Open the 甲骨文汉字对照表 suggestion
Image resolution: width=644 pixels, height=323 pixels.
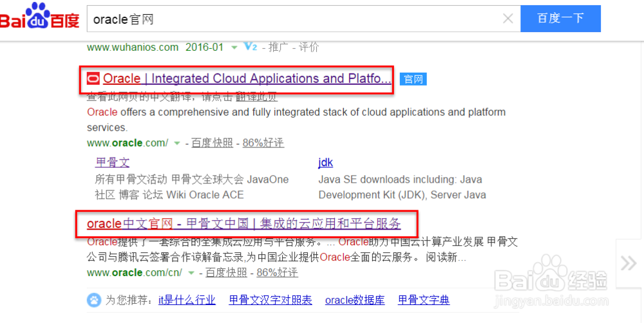click(270, 300)
